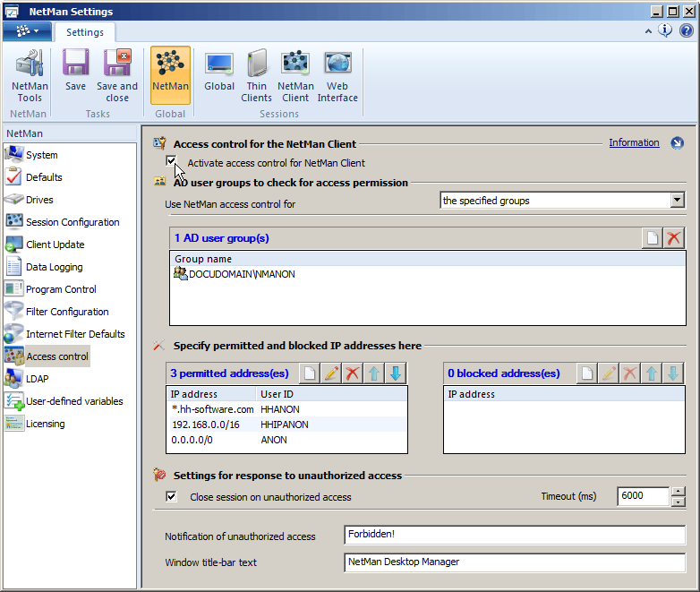Click the Timeout (ms) value field
The width and height of the screenshot is (700, 592).
tap(643, 496)
